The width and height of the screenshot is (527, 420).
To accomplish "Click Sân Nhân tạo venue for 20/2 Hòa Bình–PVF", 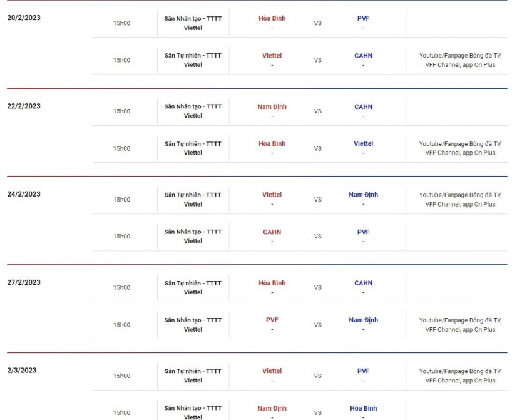I will click(193, 23).
